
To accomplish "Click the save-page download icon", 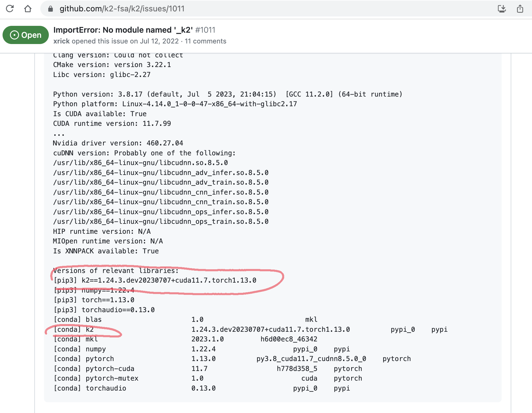I will click(x=502, y=9).
